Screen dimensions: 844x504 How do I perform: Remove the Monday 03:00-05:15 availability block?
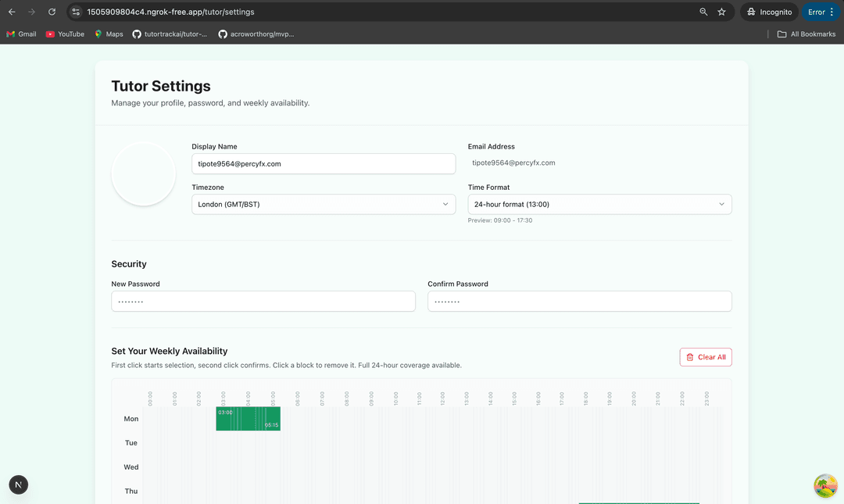[x=249, y=418]
